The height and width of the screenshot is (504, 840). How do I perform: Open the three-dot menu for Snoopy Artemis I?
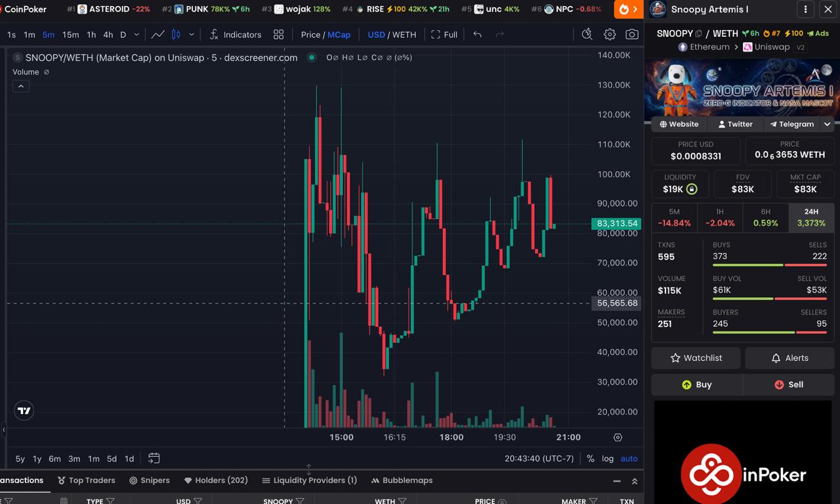pos(805,9)
